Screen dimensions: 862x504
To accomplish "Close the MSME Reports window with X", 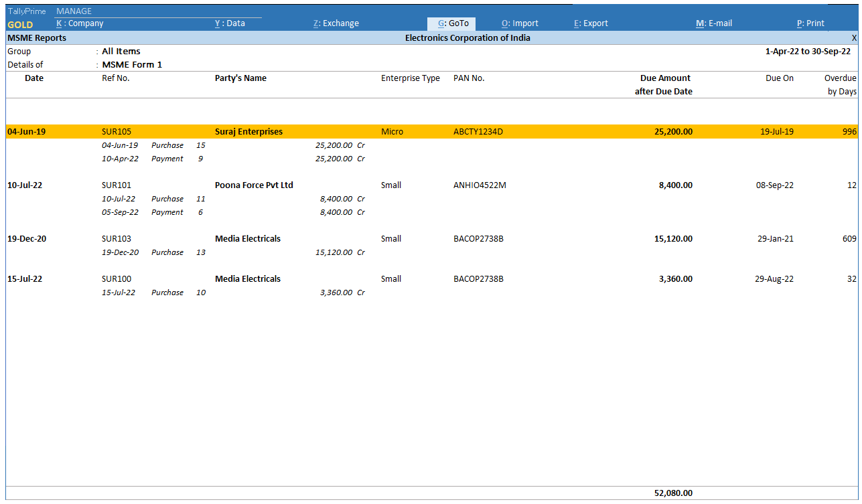I will 854,38.
